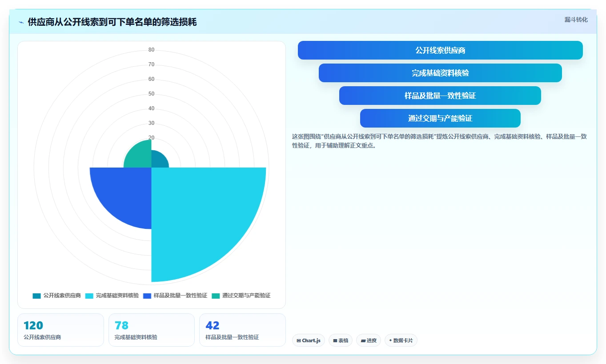
Task: Click the 公开线索供应商 legend label
Action: point(62,296)
